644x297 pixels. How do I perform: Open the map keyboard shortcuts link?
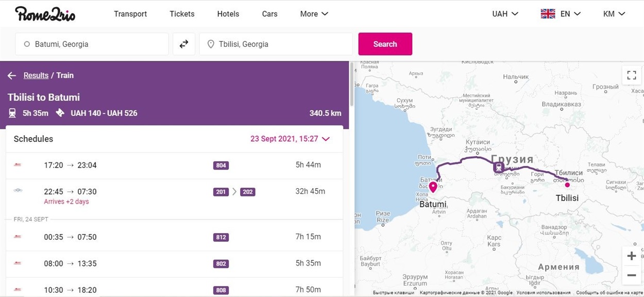click(394, 293)
